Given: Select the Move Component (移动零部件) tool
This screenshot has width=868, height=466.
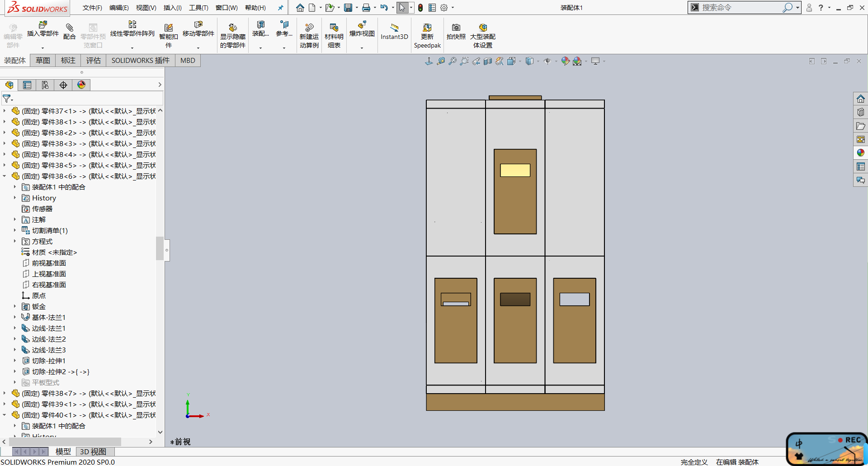Looking at the screenshot, I should [198, 29].
